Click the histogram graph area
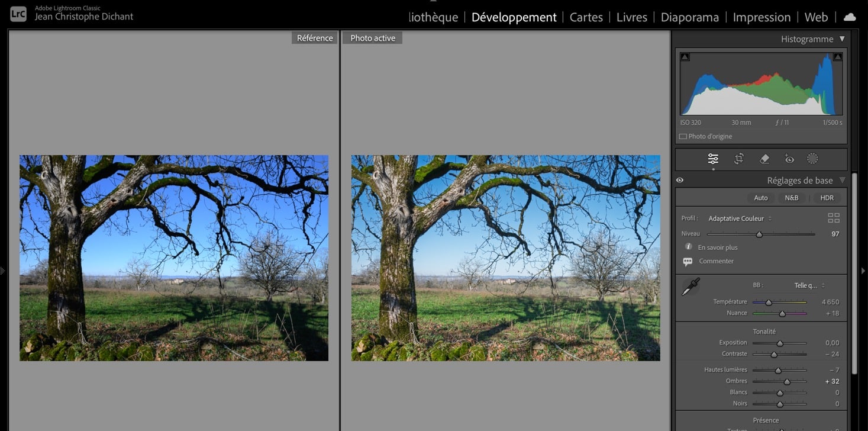This screenshot has width=868, height=431. click(761, 83)
